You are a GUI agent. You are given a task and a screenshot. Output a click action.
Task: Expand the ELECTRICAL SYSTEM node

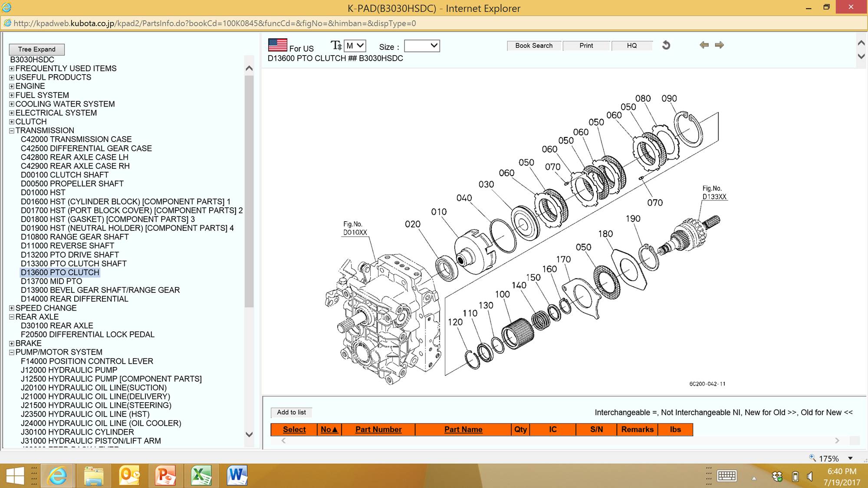coord(12,113)
